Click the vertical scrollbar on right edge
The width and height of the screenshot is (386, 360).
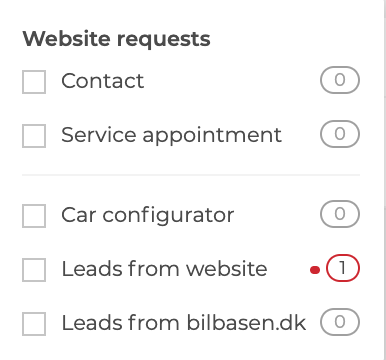pyautogui.click(x=385, y=180)
